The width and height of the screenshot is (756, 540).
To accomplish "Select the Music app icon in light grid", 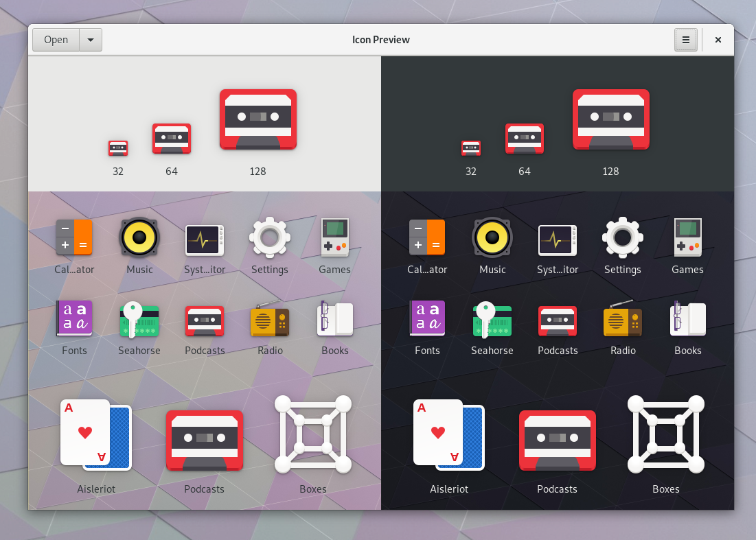I will [x=139, y=238].
